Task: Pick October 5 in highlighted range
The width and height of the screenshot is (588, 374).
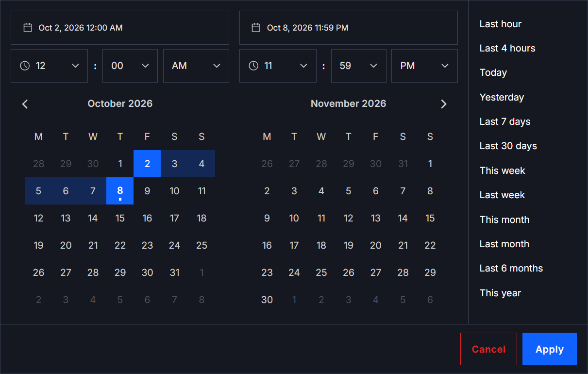Action: (x=38, y=191)
